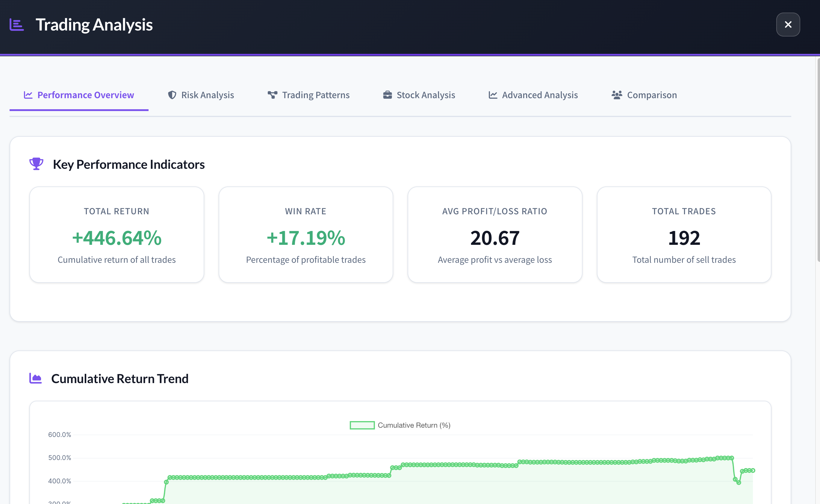Click the Total Trades KPI card
The width and height of the screenshot is (820, 504).
click(x=684, y=235)
